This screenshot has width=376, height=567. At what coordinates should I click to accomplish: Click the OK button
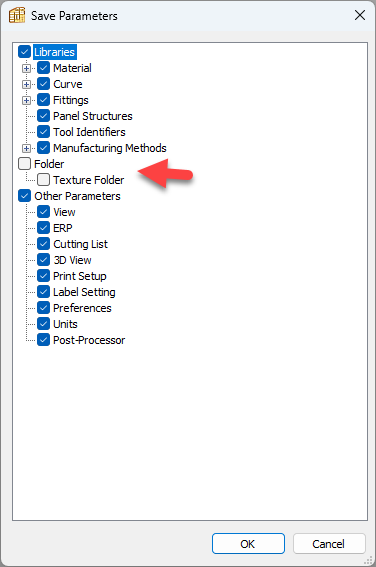(248, 543)
